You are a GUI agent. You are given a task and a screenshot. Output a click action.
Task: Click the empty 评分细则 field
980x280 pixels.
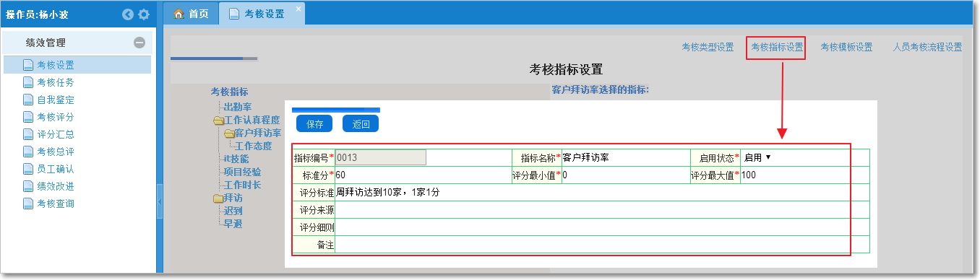pyautogui.click(x=602, y=227)
